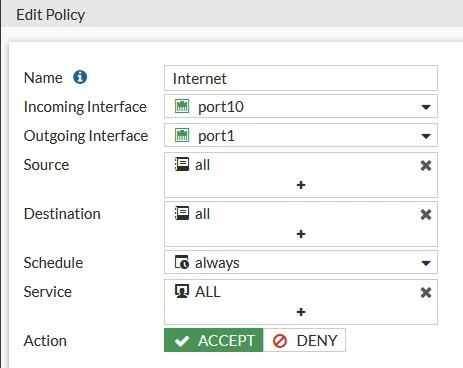
Task: Open the Incoming Interface dropdown arrow
Action: point(426,107)
